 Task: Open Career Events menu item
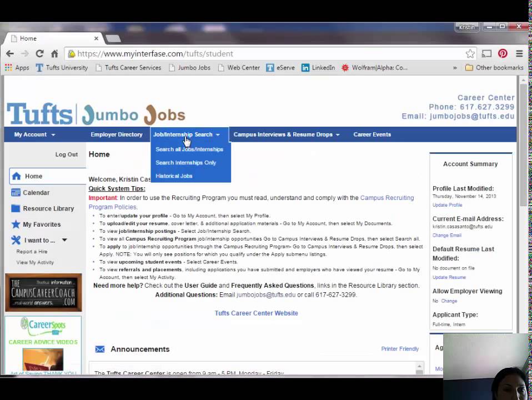372,134
